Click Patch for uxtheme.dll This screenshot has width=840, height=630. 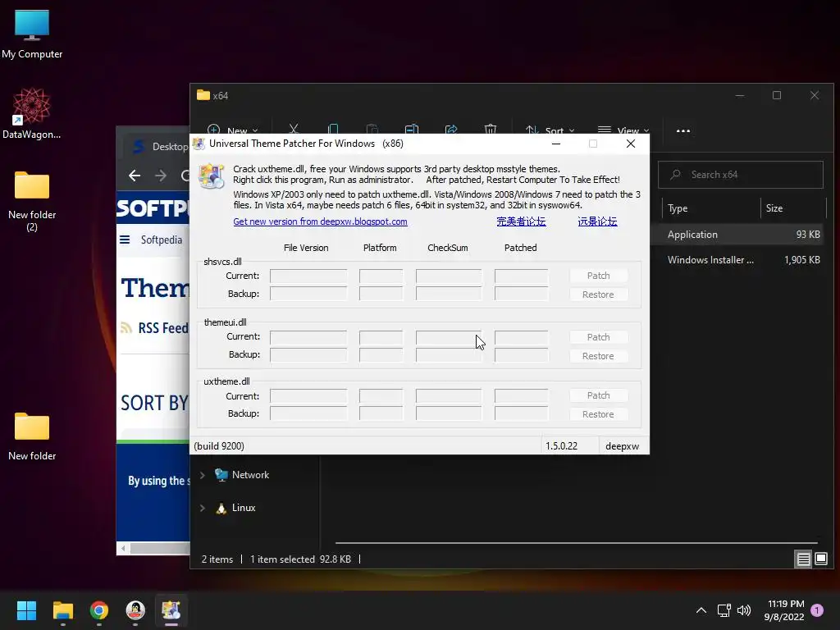point(598,395)
